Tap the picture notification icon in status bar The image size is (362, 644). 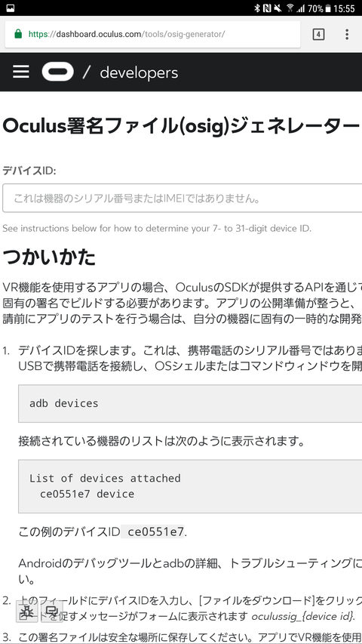point(11,8)
